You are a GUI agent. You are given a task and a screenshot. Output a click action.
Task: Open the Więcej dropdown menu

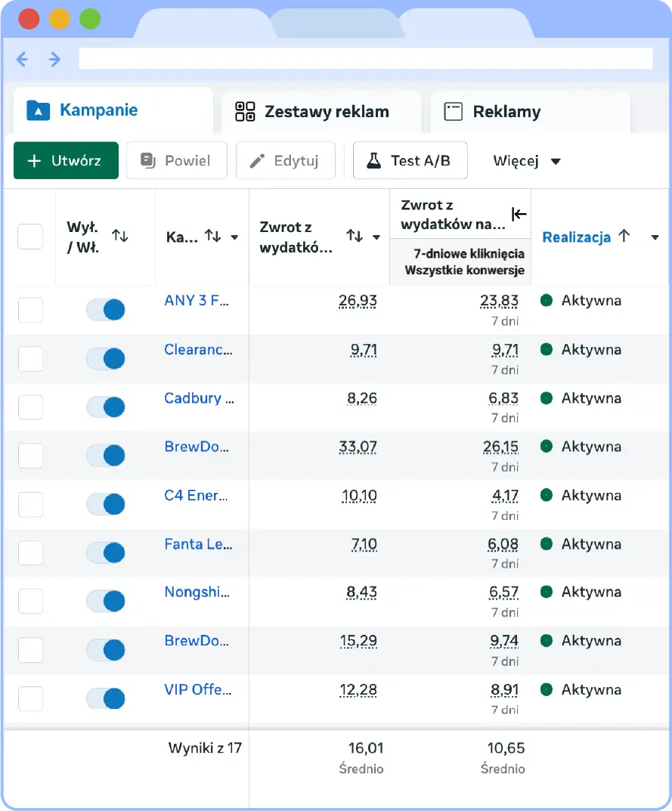[x=527, y=161]
